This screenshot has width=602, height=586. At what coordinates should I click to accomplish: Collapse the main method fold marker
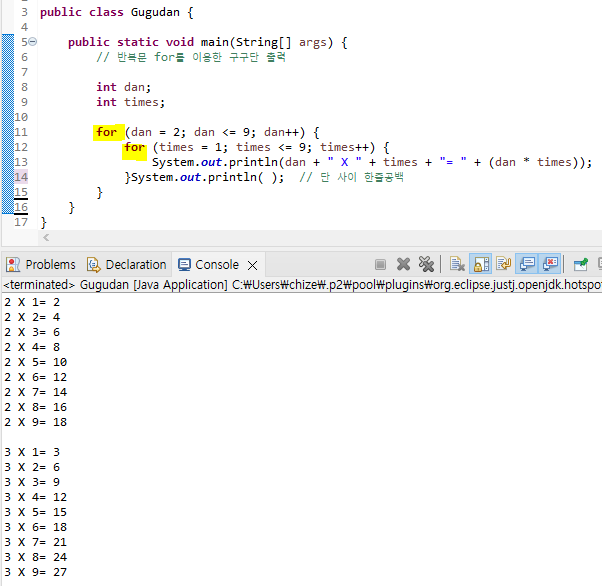pyautogui.click(x=33, y=42)
